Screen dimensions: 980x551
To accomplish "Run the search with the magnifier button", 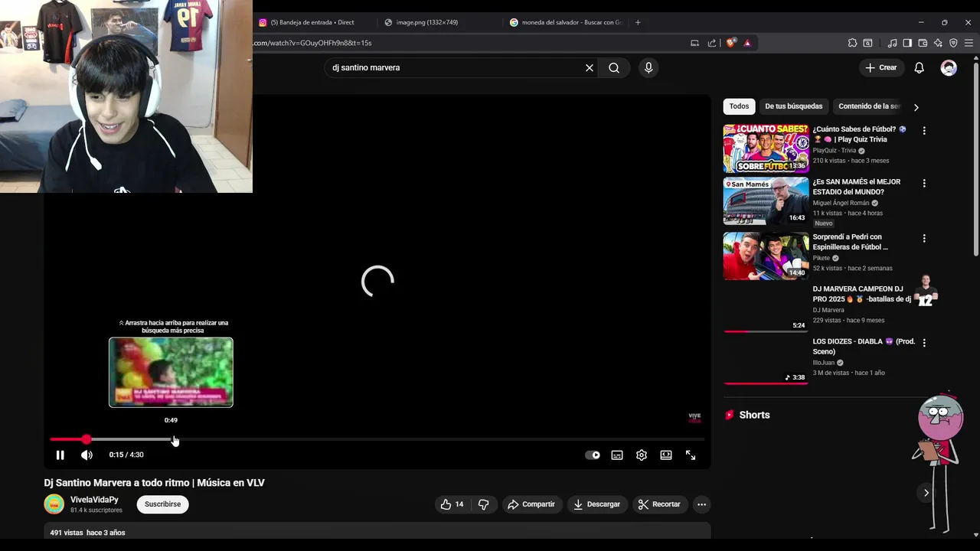I will coord(614,68).
